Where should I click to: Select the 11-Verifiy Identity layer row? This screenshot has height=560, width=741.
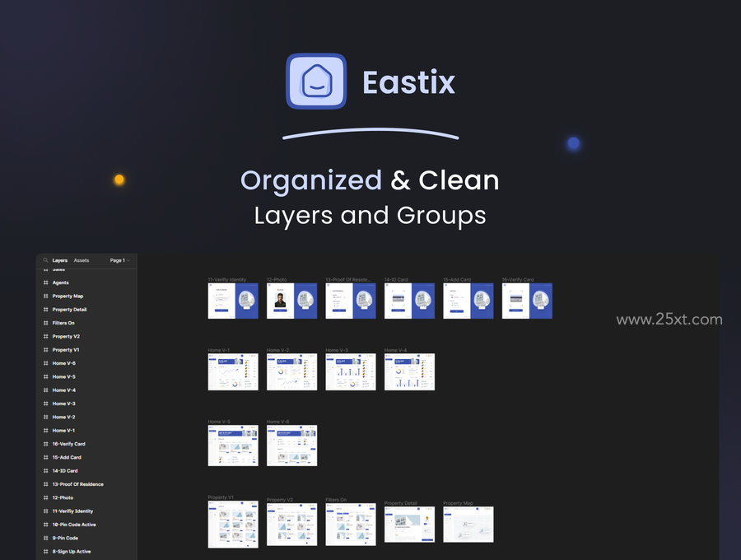(87, 511)
